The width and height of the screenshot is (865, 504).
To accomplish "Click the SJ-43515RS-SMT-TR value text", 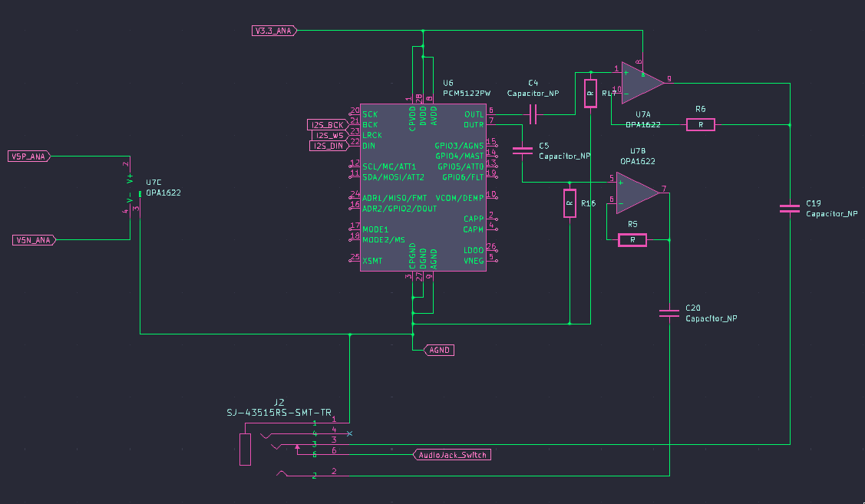I will pos(279,413).
